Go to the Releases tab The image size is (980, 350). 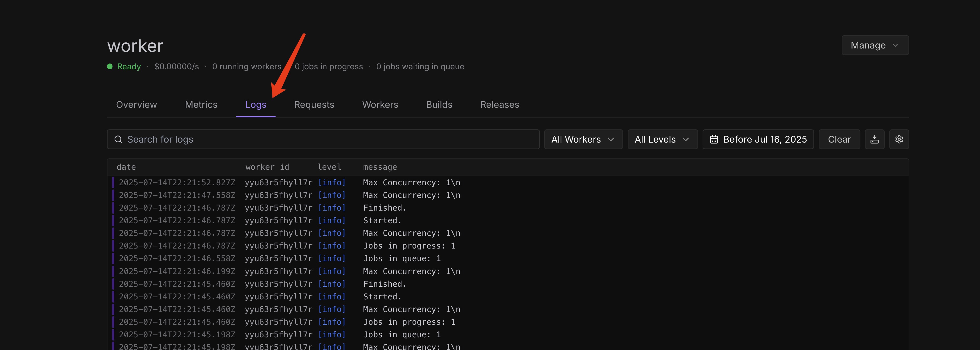(499, 105)
